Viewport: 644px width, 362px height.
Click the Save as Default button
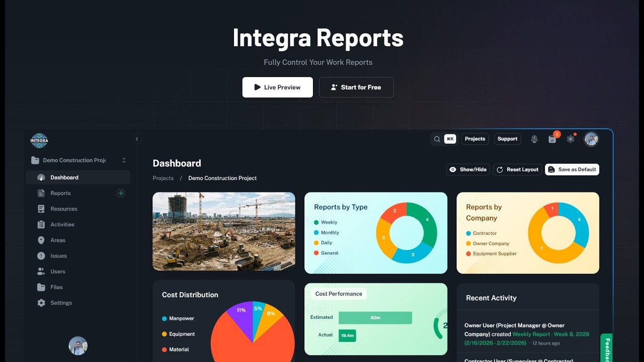pos(572,169)
